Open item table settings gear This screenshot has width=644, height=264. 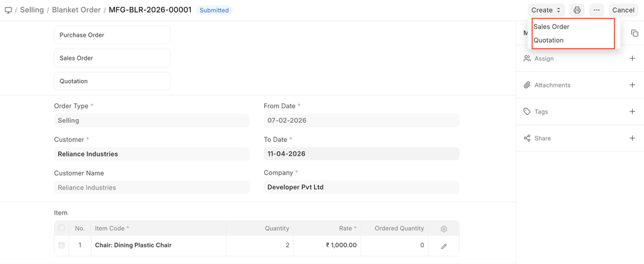coord(443,229)
